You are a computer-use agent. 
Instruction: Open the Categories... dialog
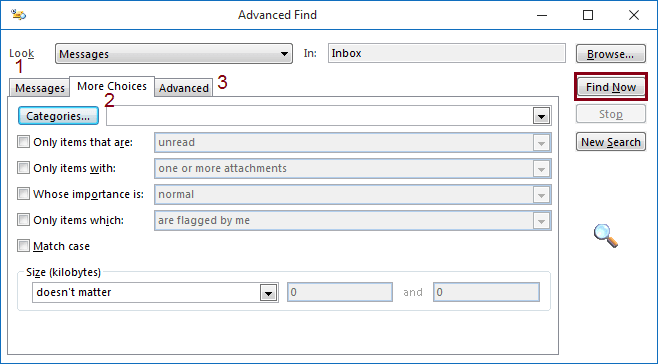(x=58, y=116)
